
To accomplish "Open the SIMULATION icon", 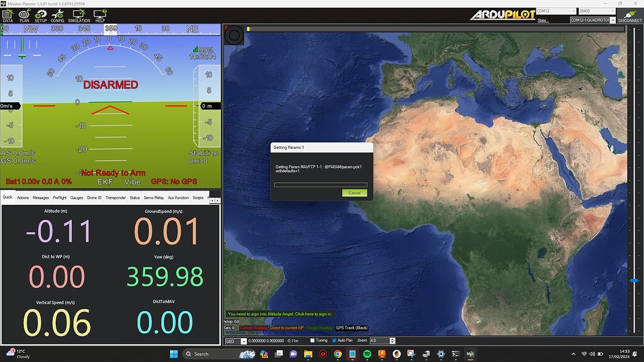I will pos(79,16).
